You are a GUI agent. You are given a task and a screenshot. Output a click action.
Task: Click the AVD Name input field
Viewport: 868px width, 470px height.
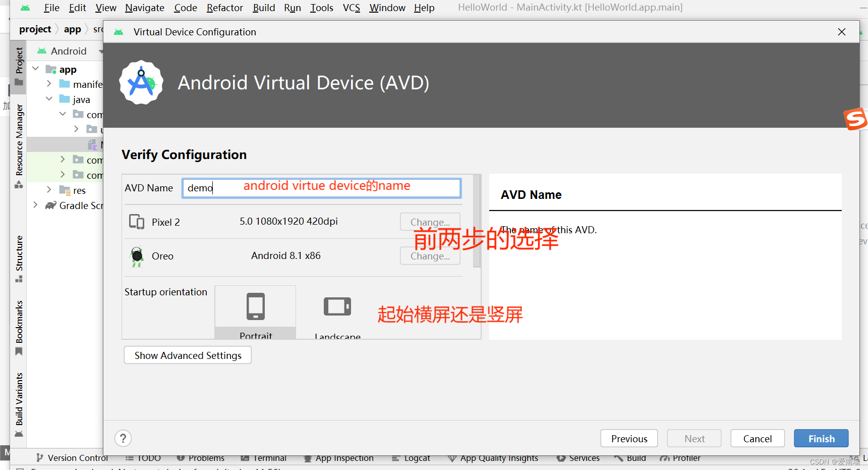click(322, 188)
